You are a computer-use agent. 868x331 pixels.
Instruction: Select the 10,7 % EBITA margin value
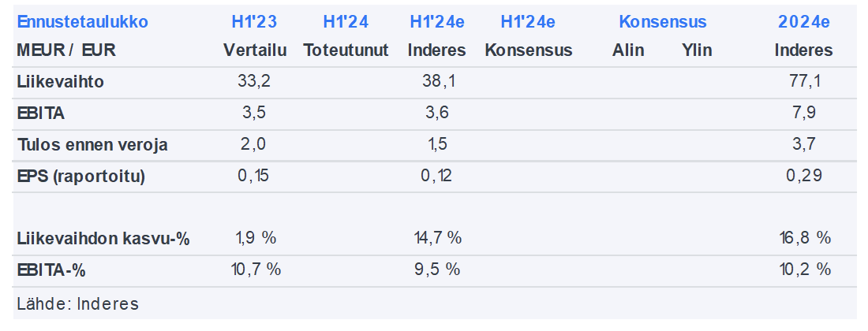256,270
